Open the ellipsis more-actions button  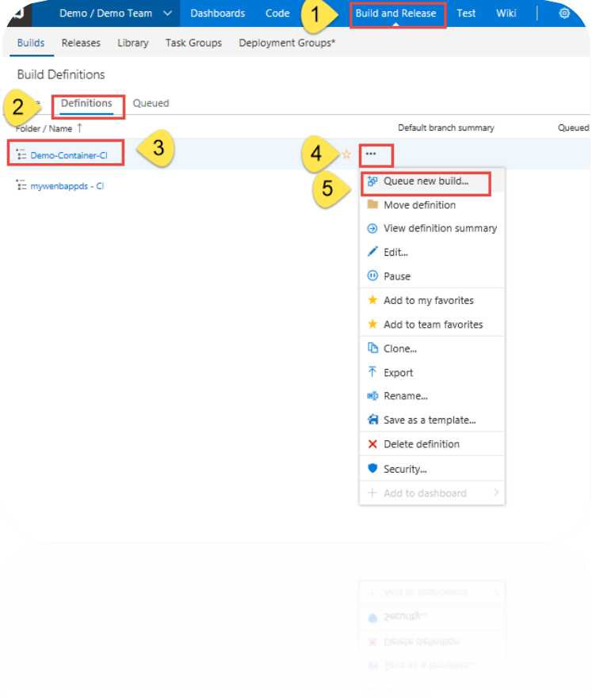click(x=371, y=154)
